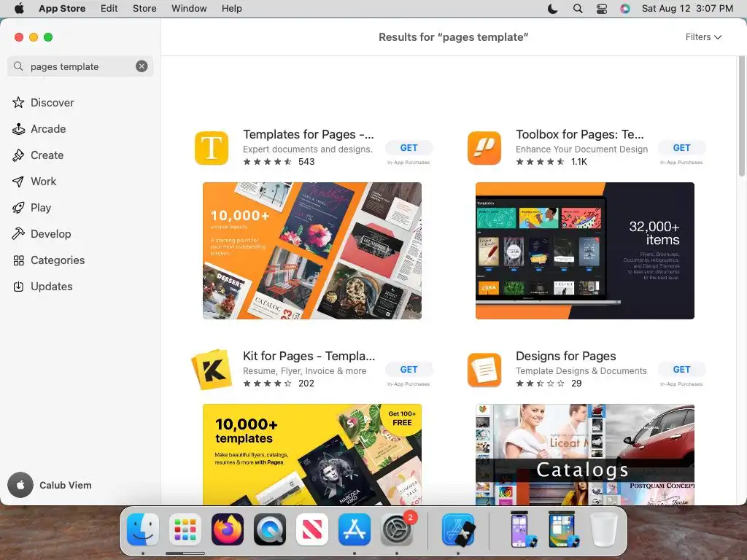
Task: Open System Settings from the Dock
Action: pos(397,529)
